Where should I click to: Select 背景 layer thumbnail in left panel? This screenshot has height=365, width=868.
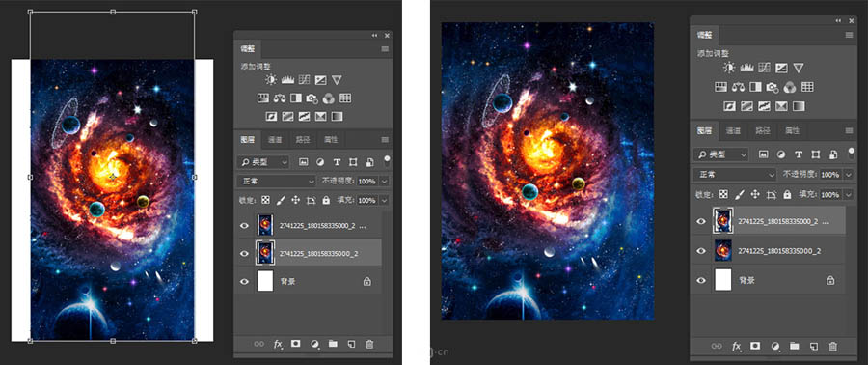point(266,281)
